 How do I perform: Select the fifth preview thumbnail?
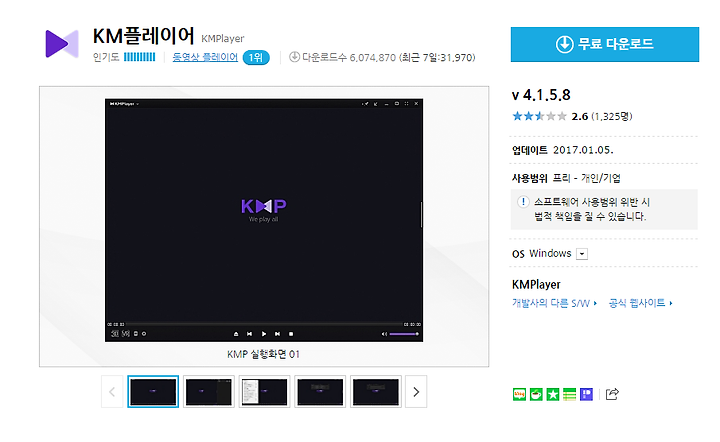pyautogui.click(x=376, y=392)
